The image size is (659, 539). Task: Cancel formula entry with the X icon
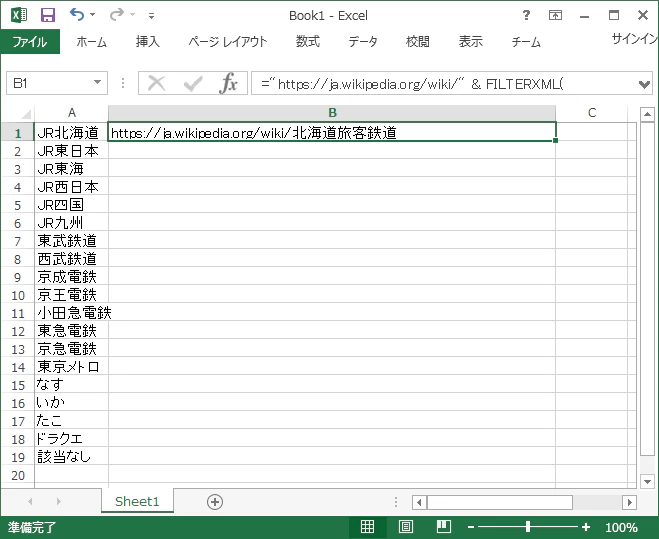(x=156, y=83)
